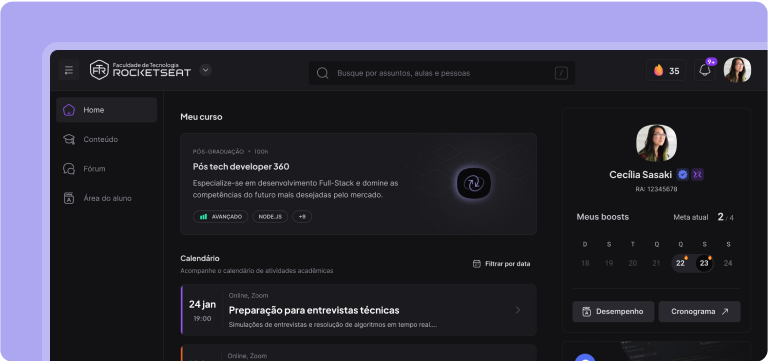Click the calendar icon beside Filtrar por data
Image resolution: width=768 pixels, height=361 pixels.
[x=477, y=264]
